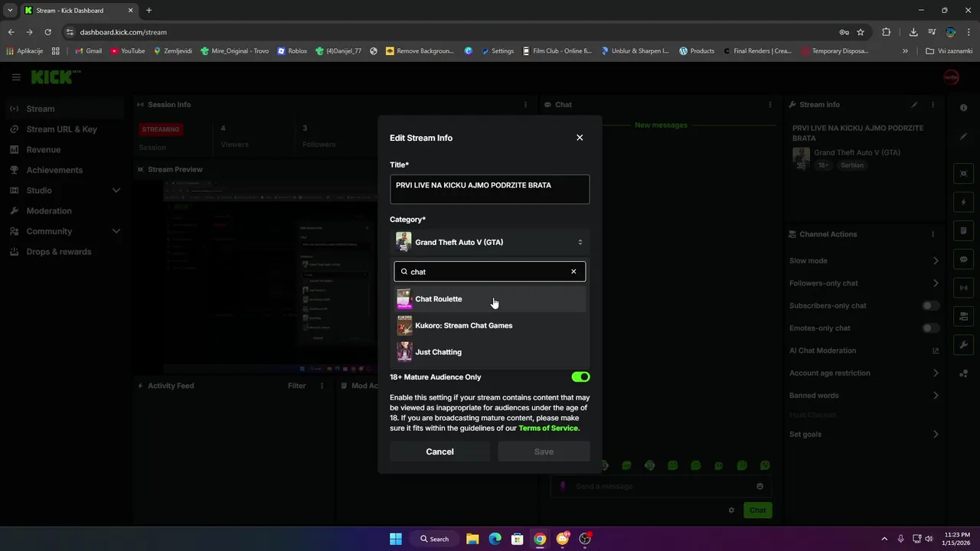Select Chat Roulette category
Viewport: 980px width, 551px height.
click(x=490, y=299)
